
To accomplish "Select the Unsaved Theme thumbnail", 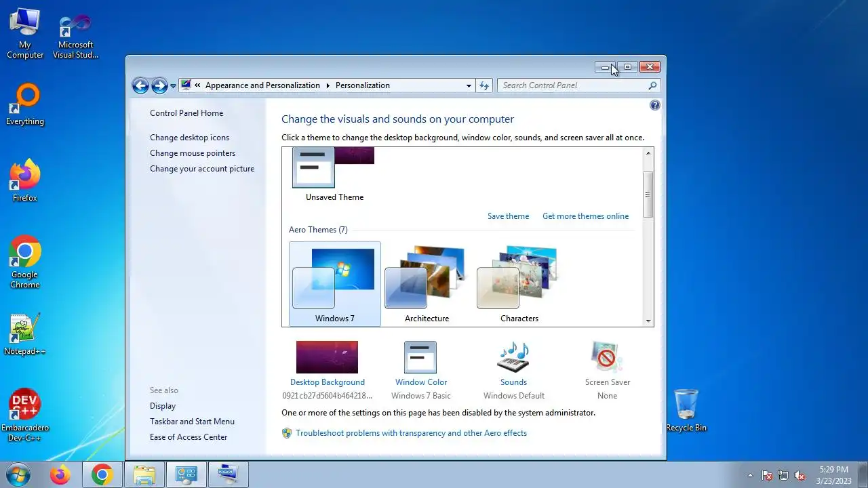I will [x=334, y=175].
